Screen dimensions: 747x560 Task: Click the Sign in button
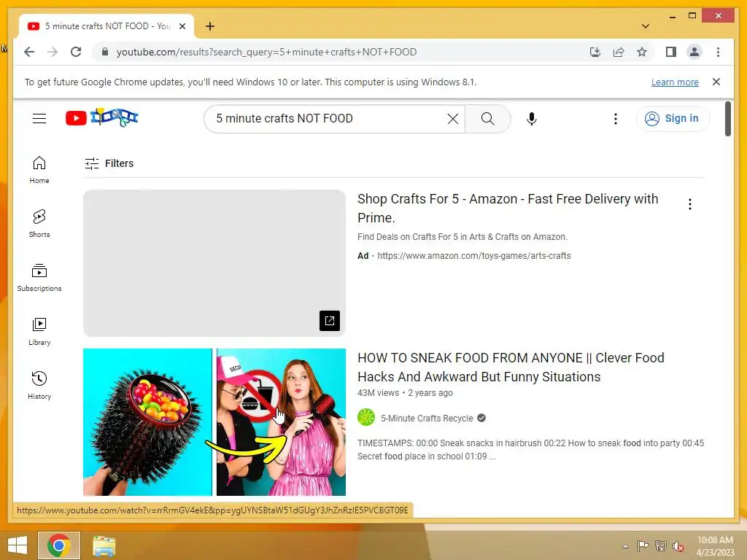tap(673, 119)
